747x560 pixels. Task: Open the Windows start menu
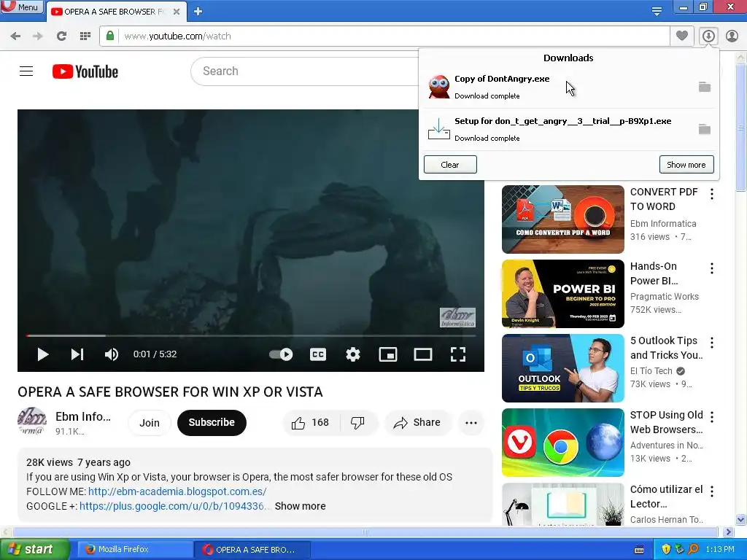click(x=34, y=550)
